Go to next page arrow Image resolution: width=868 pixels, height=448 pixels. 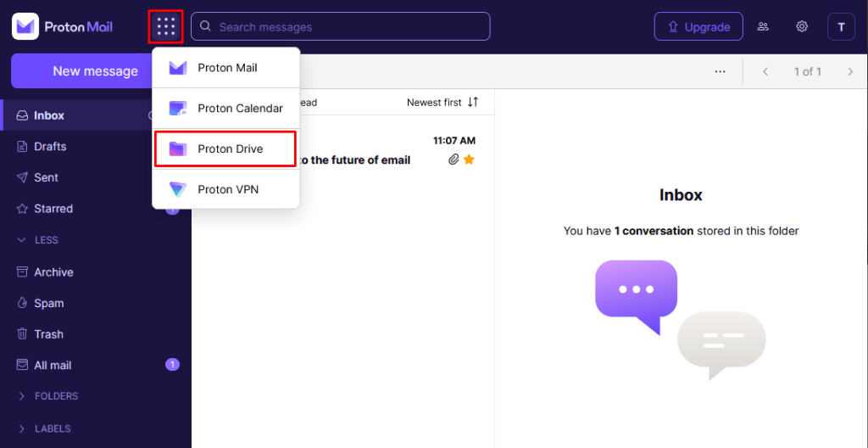coord(850,71)
